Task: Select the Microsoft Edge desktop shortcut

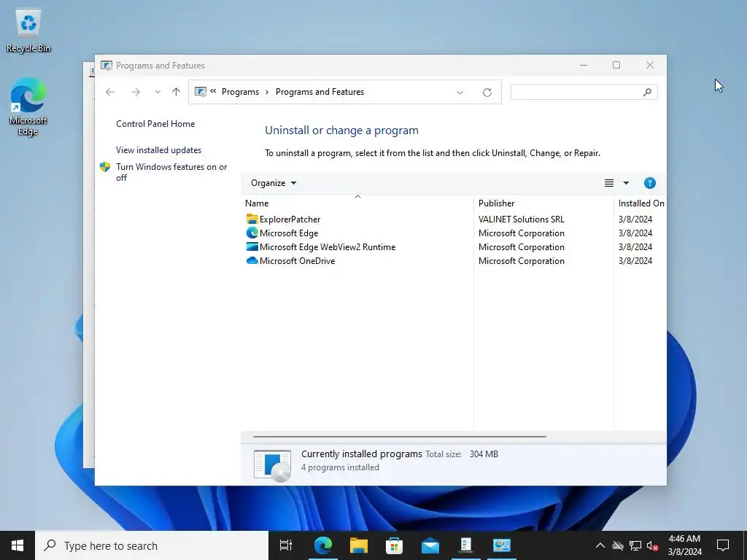Action: [x=28, y=106]
